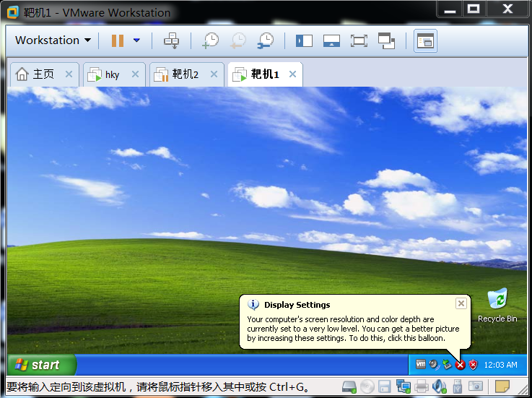Viewport: 532px width, 398px height.
Task: Enter Unity mode
Action: click(x=386, y=41)
